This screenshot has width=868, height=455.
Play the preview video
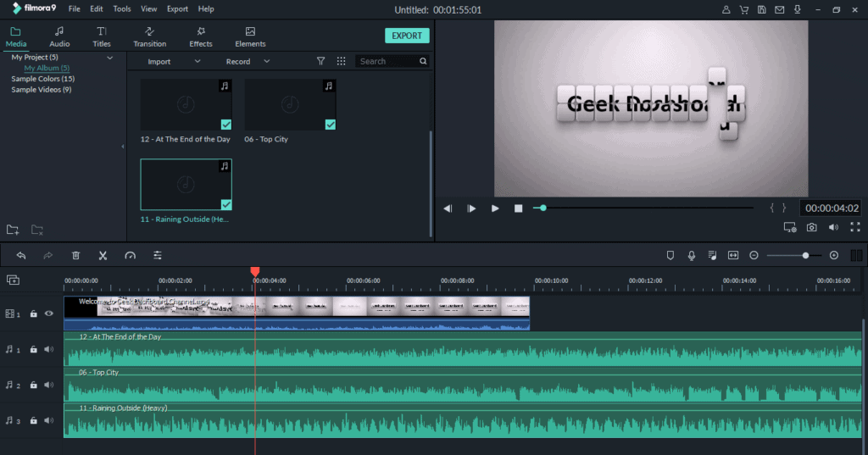point(495,208)
